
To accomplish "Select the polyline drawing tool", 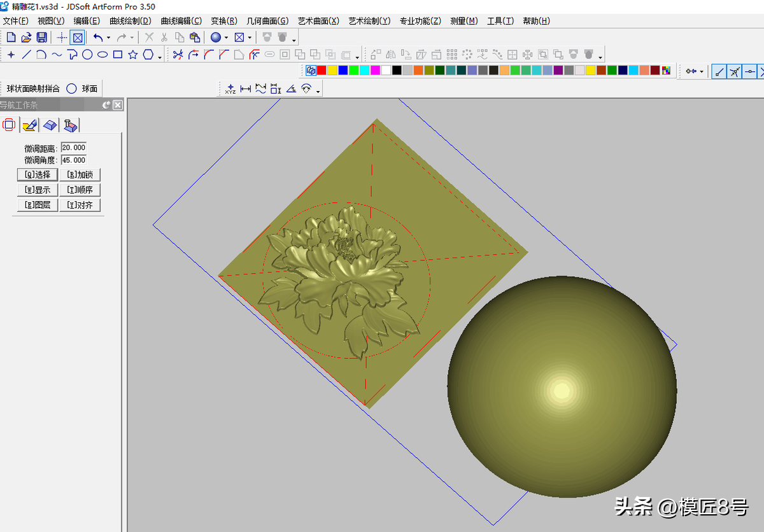I will pos(72,55).
